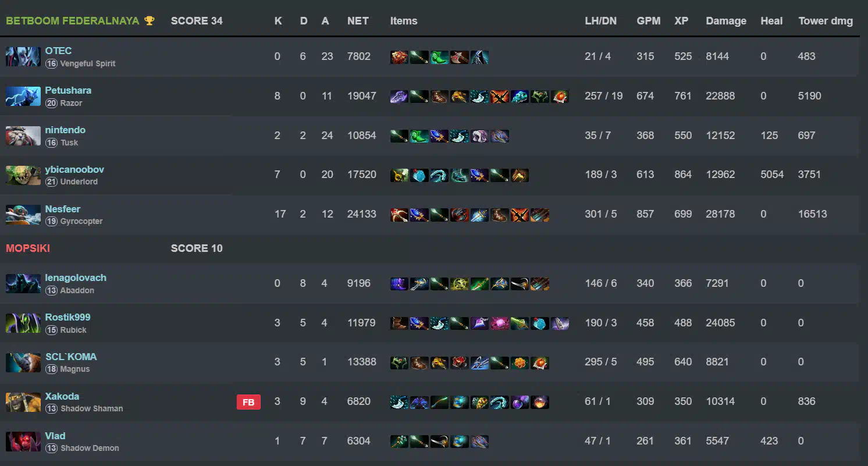Select the Shadow Shaman hero portrait

[23, 402]
